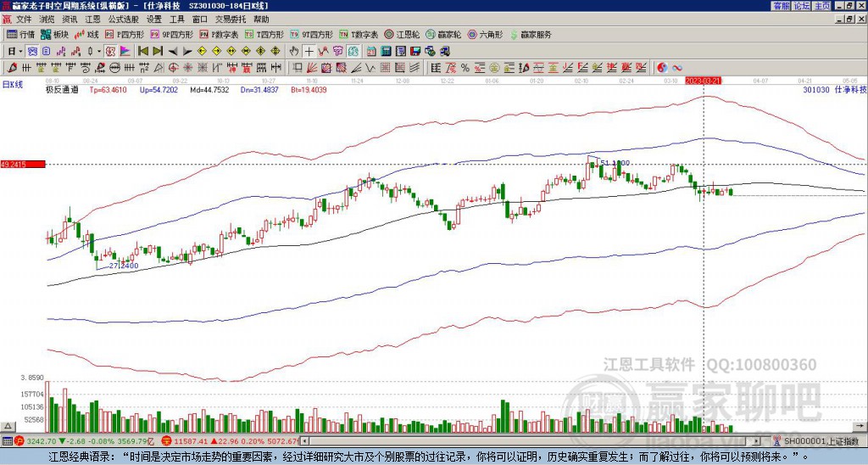This screenshot has height=465, width=868.
Task: Click the Up=54.7202 value
Action: coord(159,90)
